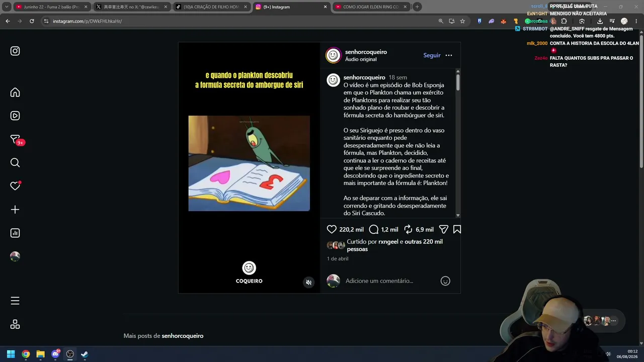
Task: Switch to the A CRIAÇÃO DE FILHO TikTok tab
Action: (210, 7)
